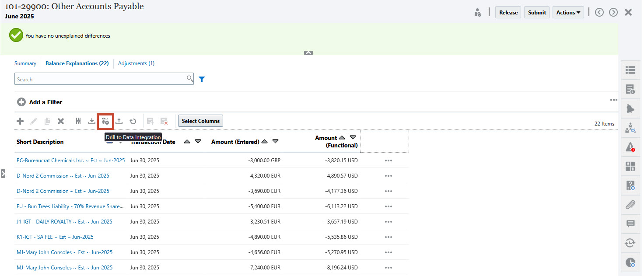644x276 pixels.
Task: Open the D-Nord 2 Commission link with -3,690.00 EUR
Action: point(63,191)
